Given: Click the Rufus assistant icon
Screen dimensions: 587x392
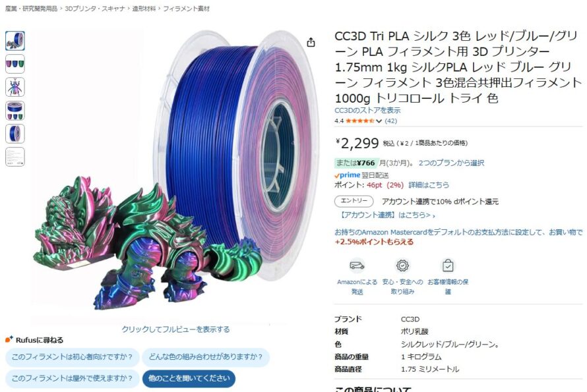Looking at the screenshot, I should pos(9,339).
